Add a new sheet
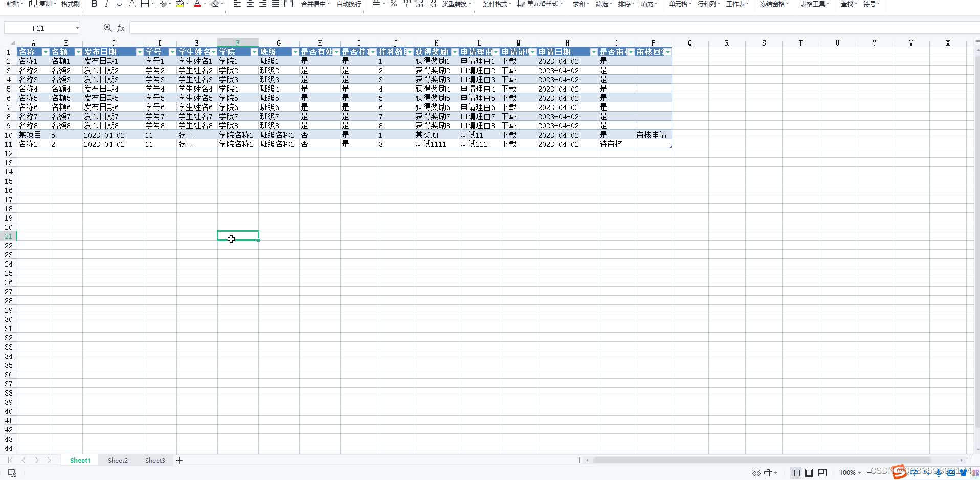The height and width of the screenshot is (480, 980). tap(180, 460)
